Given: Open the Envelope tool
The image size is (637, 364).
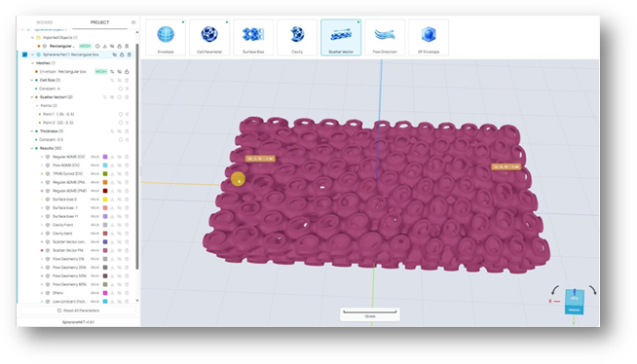Looking at the screenshot, I should pyautogui.click(x=166, y=37).
